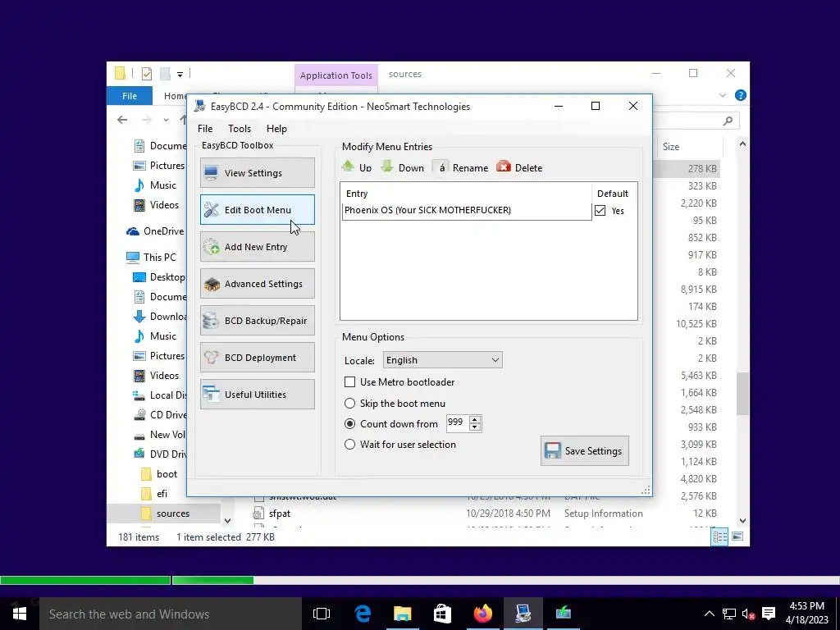The width and height of the screenshot is (840, 630).
Task: Open Task View on taskbar
Action: [x=322, y=614]
